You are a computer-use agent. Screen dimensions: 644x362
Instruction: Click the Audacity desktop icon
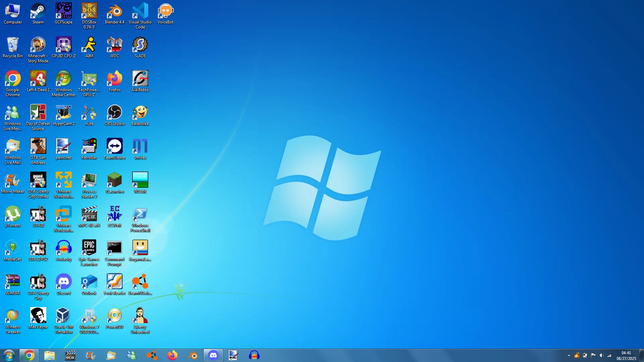click(63, 248)
